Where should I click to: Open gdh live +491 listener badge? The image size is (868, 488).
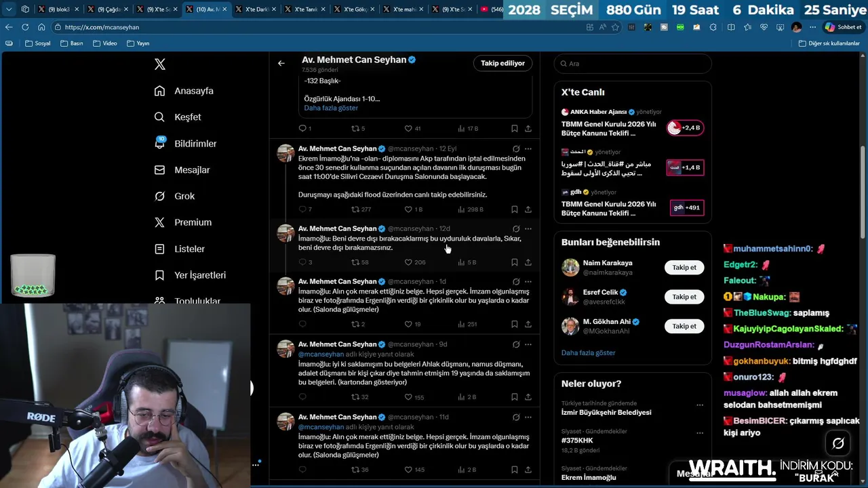point(687,207)
